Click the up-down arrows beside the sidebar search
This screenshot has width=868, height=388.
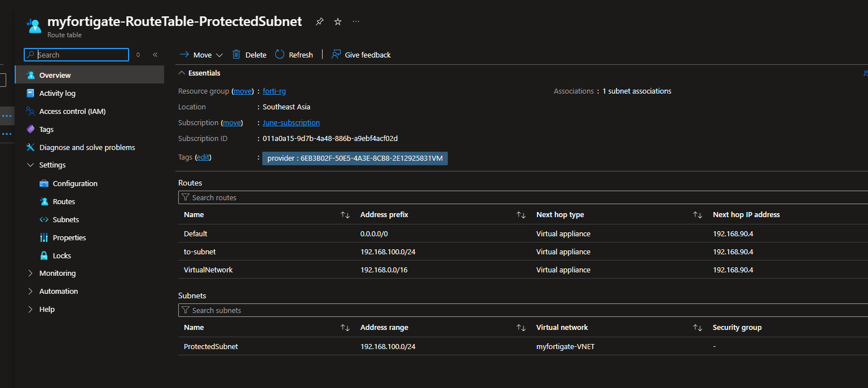(138, 55)
